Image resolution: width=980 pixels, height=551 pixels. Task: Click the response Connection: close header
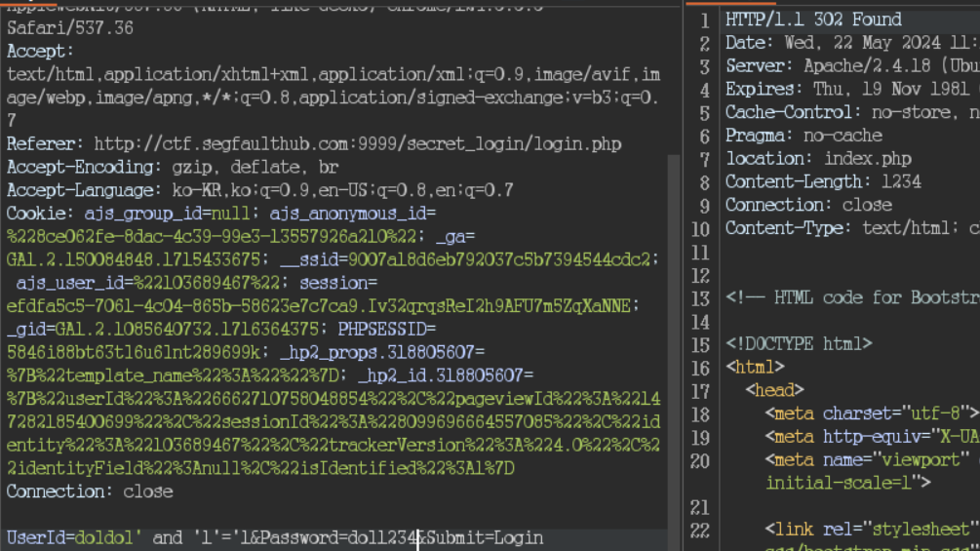coord(808,204)
